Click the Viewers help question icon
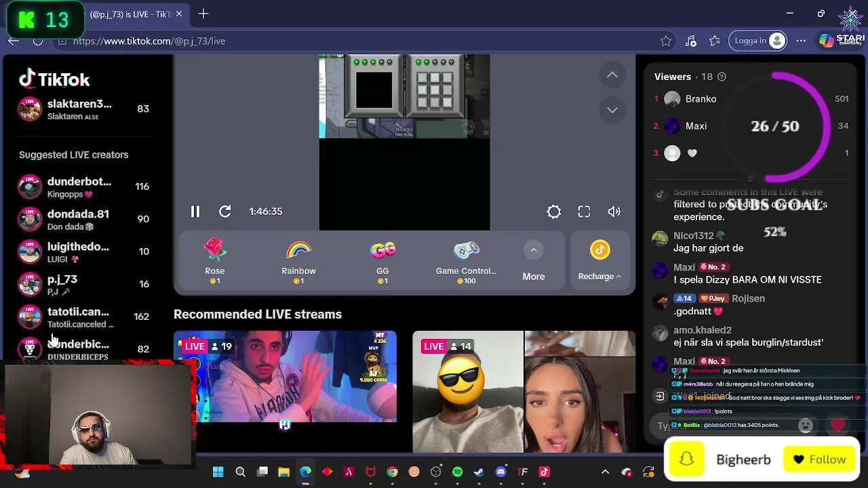 tap(722, 77)
